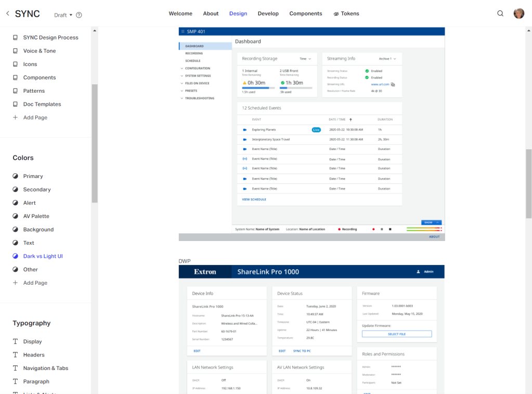The width and height of the screenshot is (532, 394).
Task: Open the Components top navigation tab
Action: click(x=305, y=14)
